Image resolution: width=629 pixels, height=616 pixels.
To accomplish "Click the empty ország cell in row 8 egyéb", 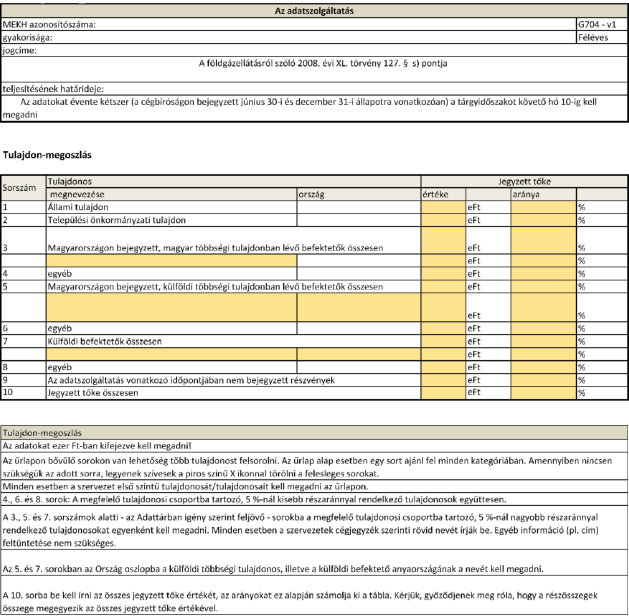I will pyautogui.click(x=359, y=367).
